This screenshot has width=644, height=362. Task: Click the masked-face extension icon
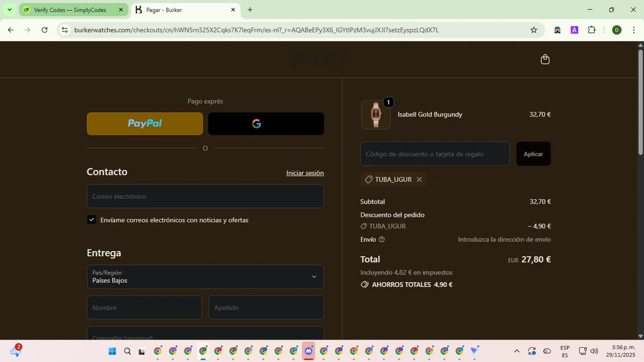tap(557, 30)
